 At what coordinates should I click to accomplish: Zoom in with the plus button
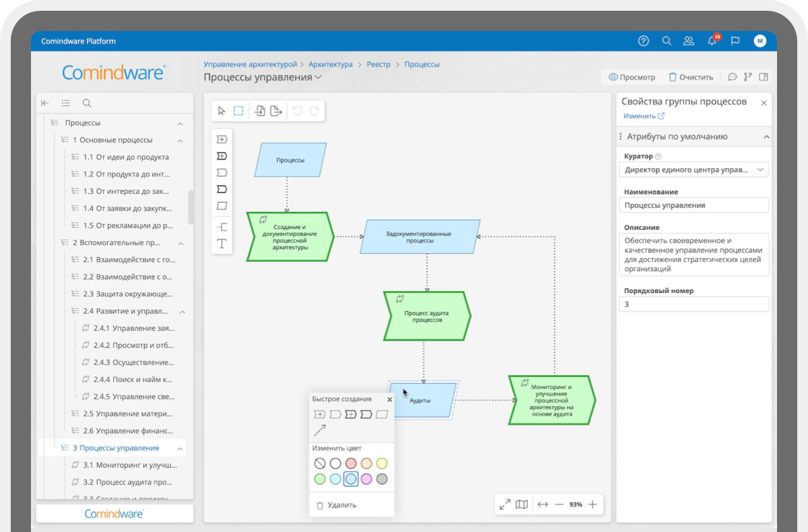coord(593,504)
